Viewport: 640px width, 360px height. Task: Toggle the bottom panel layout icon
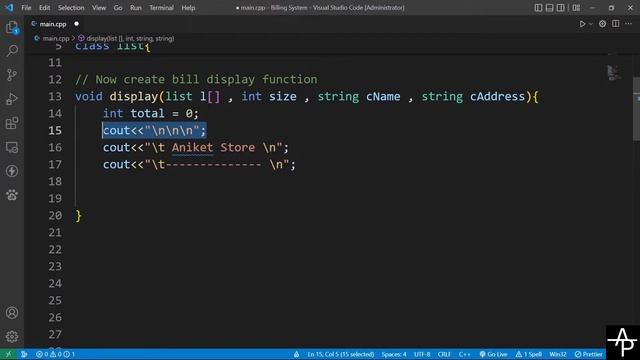tap(549, 8)
